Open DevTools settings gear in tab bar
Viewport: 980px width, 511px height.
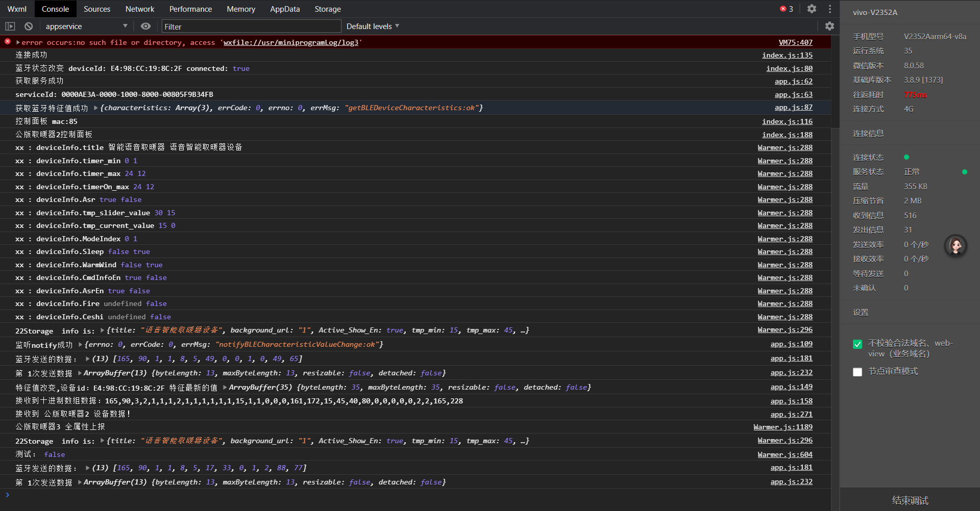pyautogui.click(x=812, y=9)
